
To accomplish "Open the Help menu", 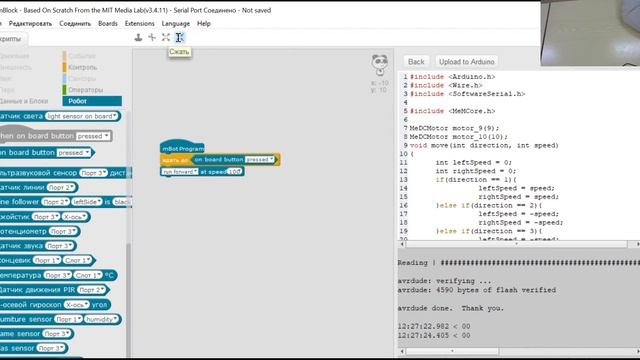I will (204, 24).
